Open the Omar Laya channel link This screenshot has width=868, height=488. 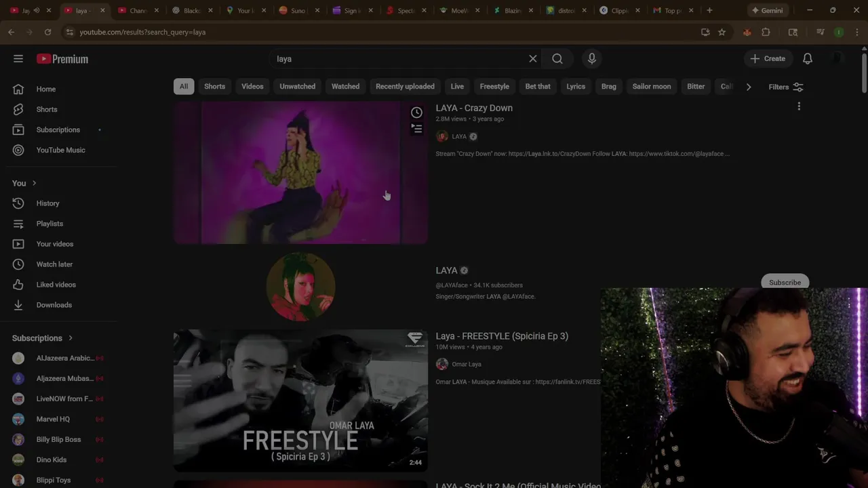click(x=467, y=364)
